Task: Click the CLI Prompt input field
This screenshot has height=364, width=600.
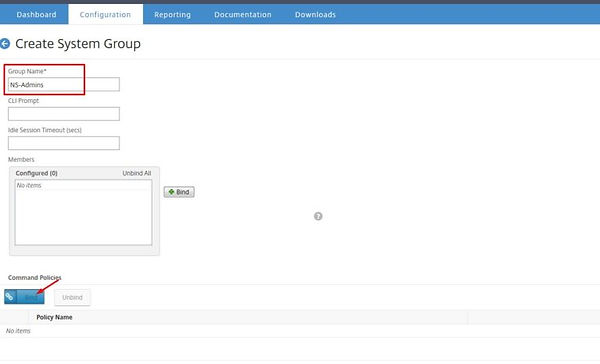Action: point(64,114)
